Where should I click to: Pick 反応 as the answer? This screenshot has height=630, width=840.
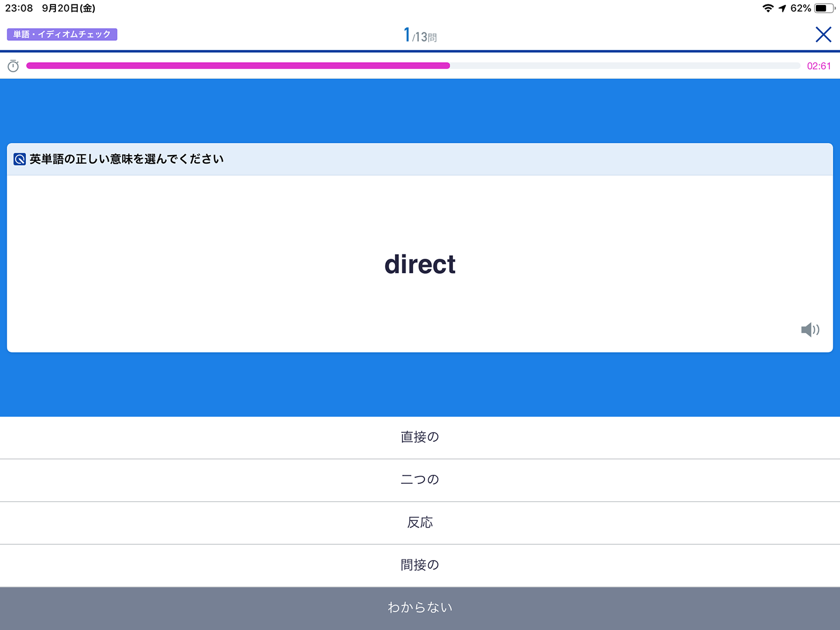pos(420,522)
